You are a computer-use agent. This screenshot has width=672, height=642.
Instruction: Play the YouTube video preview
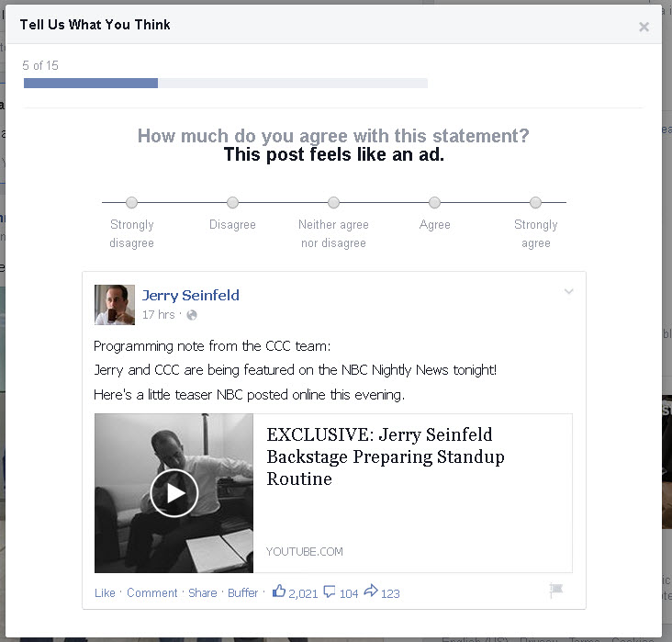point(174,493)
